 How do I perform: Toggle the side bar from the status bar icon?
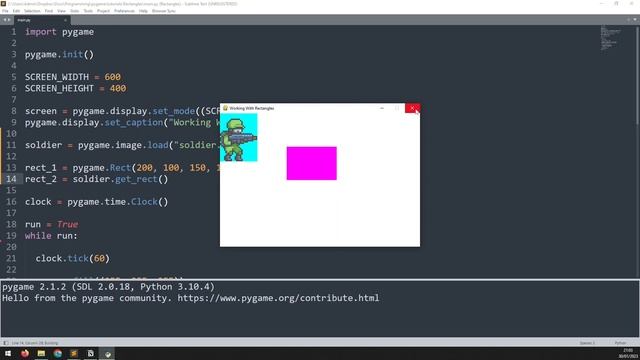[x=6, y=343]
